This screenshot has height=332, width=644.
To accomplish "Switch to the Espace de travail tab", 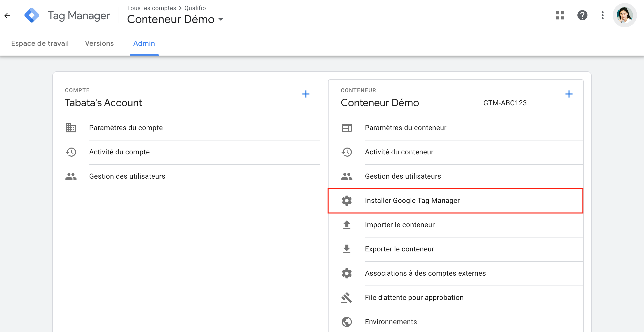I will [x=40, y=43].
